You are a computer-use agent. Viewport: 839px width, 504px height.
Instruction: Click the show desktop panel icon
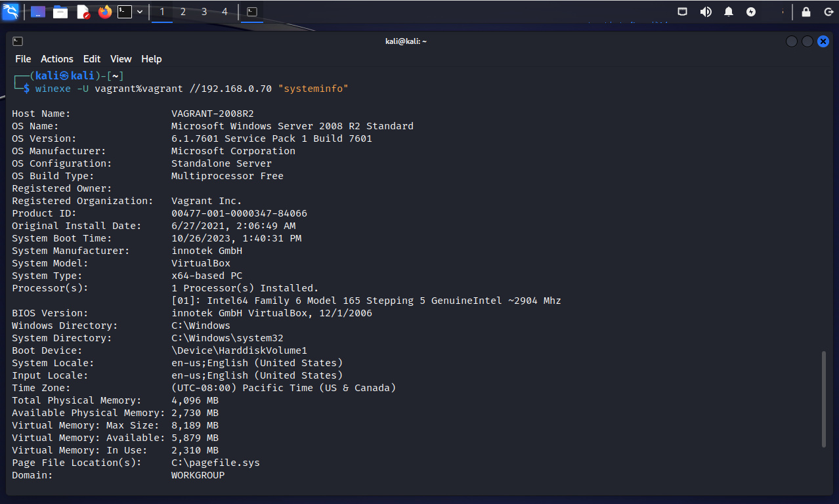coord(38,12)
